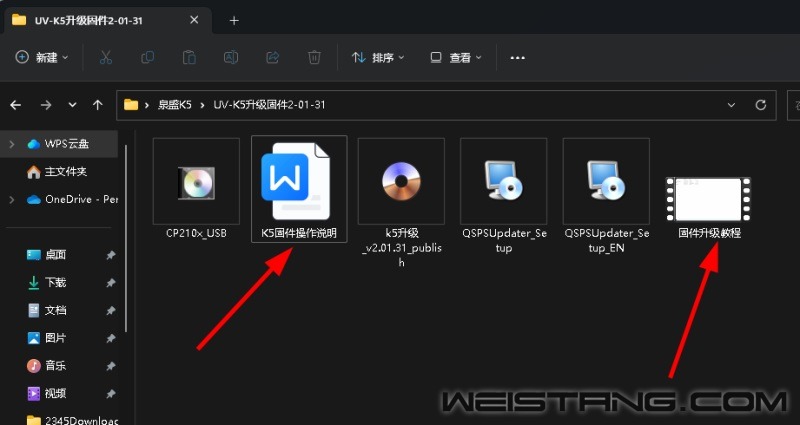The width and height of the screenshot is (800, 425).
Task: Click the Rename icon in toolbar
Action: coord(231,58)
